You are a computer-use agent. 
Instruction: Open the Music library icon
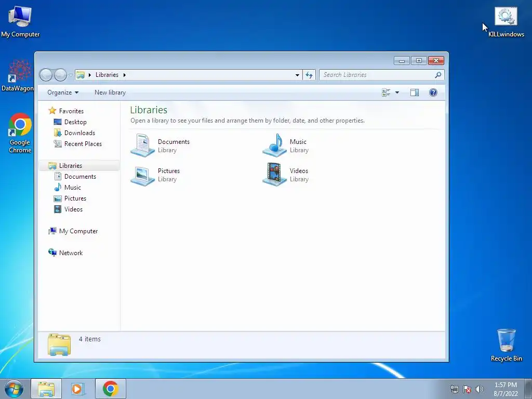274,145
